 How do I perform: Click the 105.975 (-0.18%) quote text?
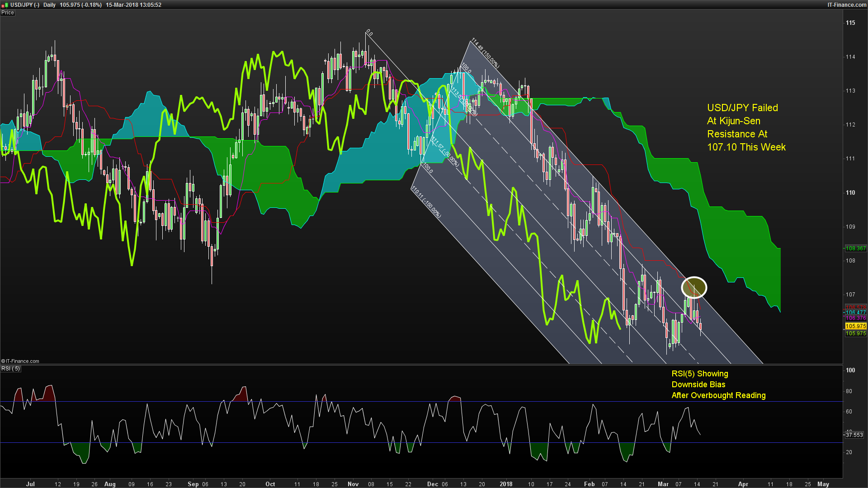click(x=80, y=5)
